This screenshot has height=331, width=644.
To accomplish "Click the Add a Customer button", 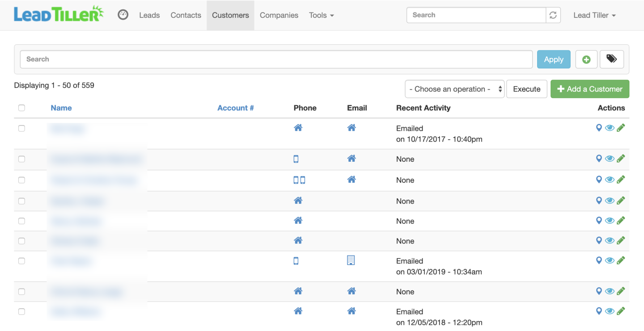I will click(x=589, y=89).
